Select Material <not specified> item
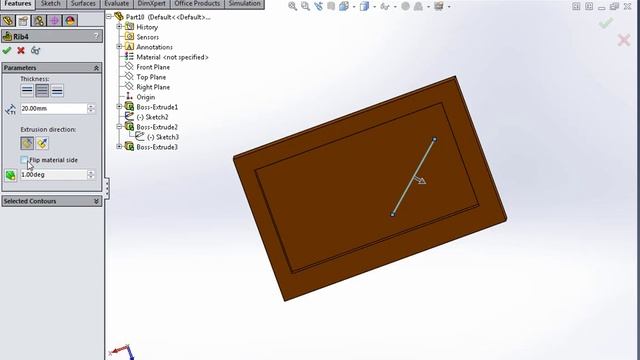 tap(172, 57)
